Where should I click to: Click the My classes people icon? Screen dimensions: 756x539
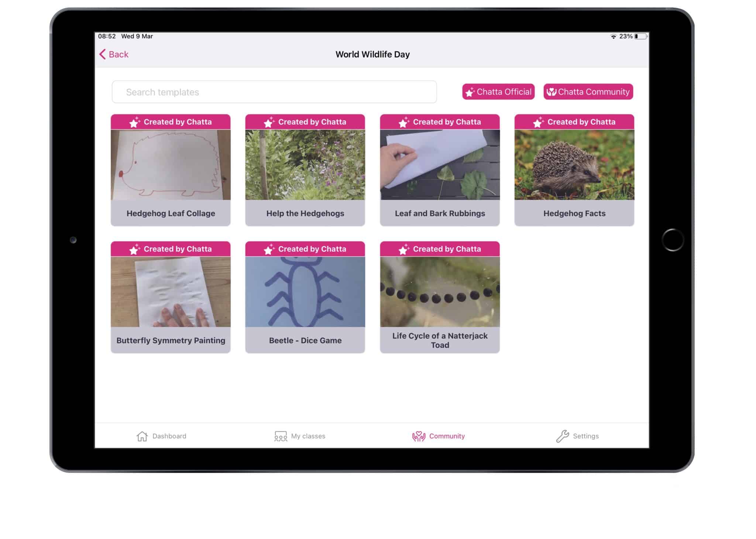click(x=281, y=436)
